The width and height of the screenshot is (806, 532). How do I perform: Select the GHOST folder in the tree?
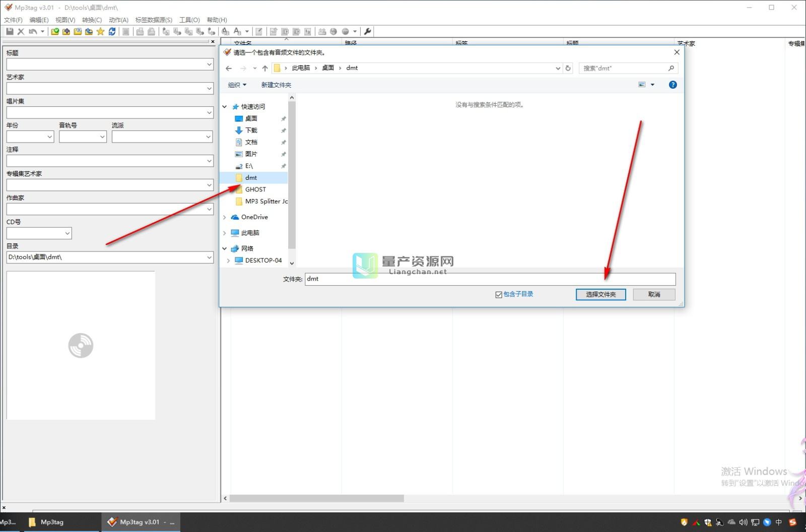click(x=255, y=189)
